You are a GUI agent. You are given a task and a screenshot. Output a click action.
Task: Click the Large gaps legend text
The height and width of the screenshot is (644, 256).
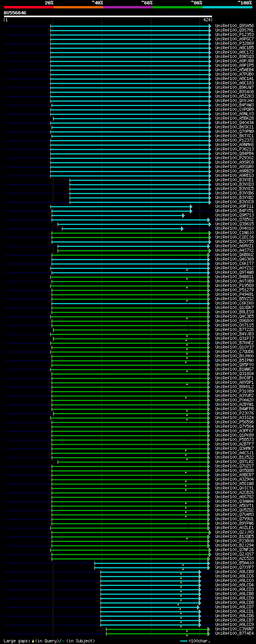(50, 641)
